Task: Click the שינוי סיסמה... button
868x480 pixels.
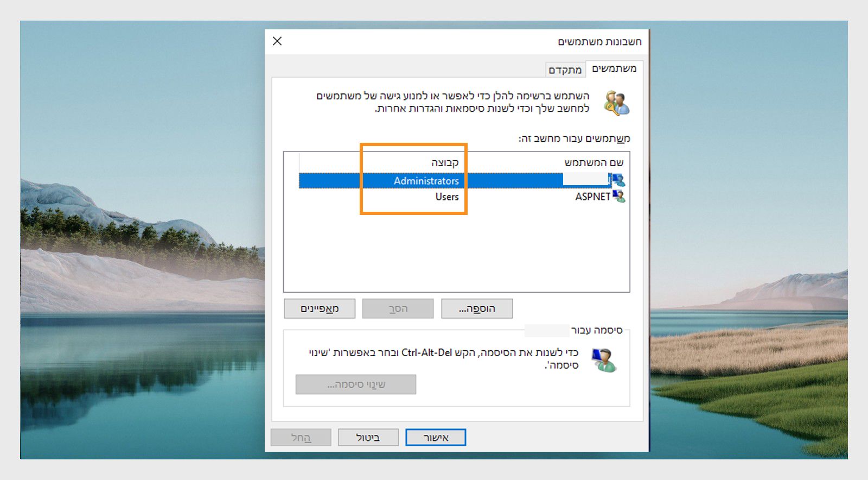Action: (356, 384)
